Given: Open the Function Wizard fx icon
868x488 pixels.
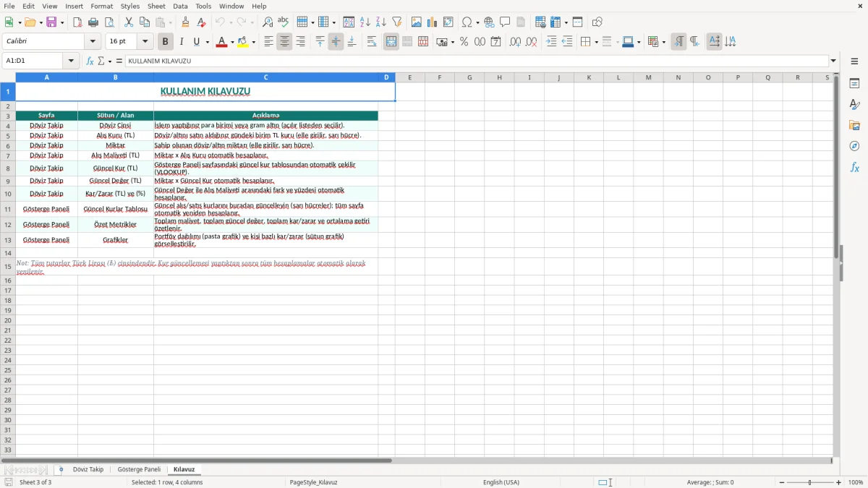Looking at the screenshot, I should pos(90,61).
